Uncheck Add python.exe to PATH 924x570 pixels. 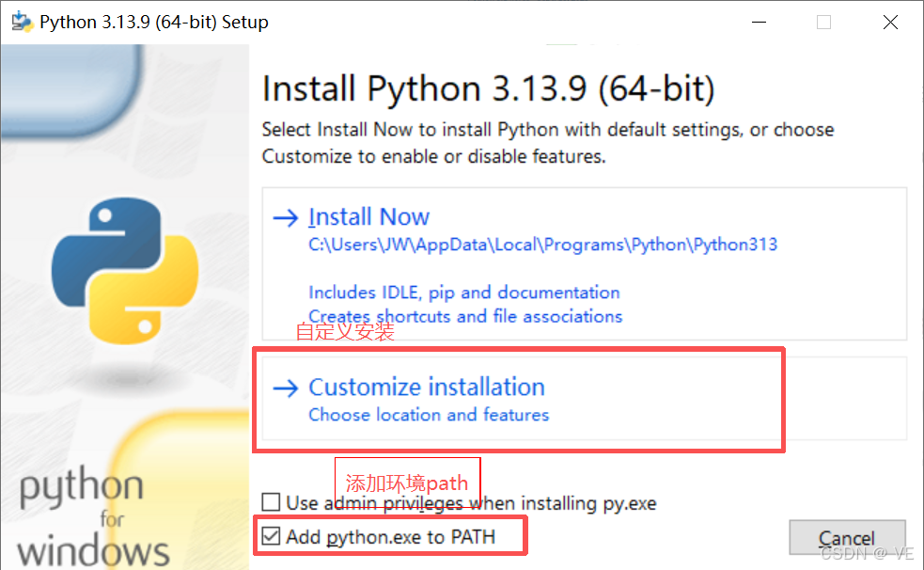(271, 536)
